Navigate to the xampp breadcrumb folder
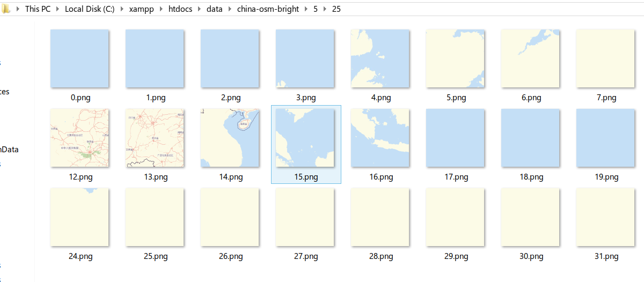The height and width of the screenshot is (282, 644). [x=140, y=9]
